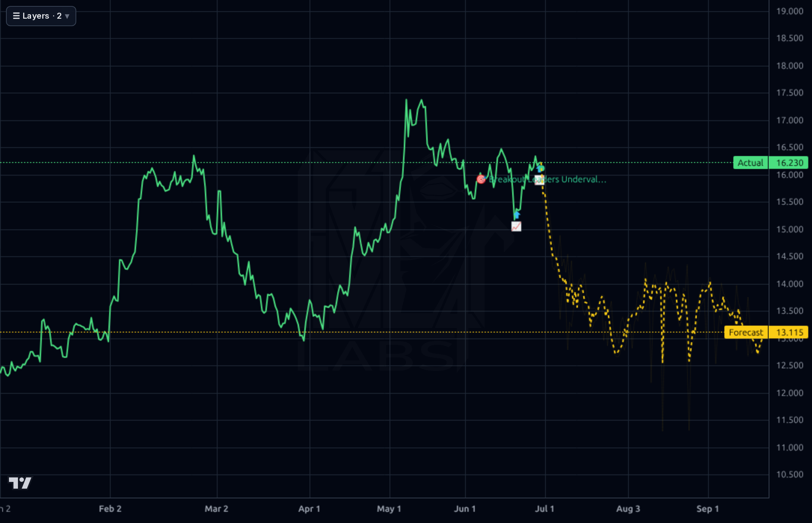Click the 12.000 price axis label

(x=790, y=393)
